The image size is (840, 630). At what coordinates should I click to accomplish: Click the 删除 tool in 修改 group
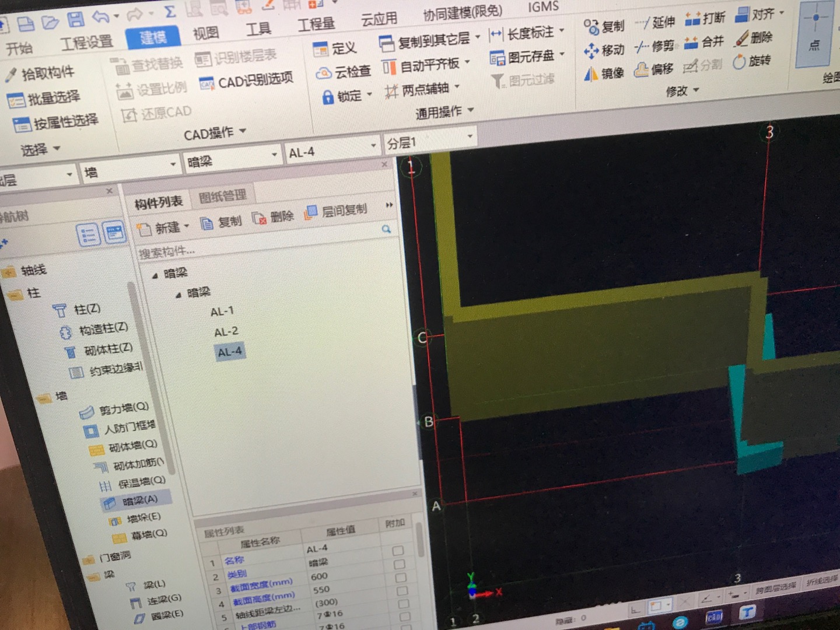pyautogui.click(x=754, y=37)
